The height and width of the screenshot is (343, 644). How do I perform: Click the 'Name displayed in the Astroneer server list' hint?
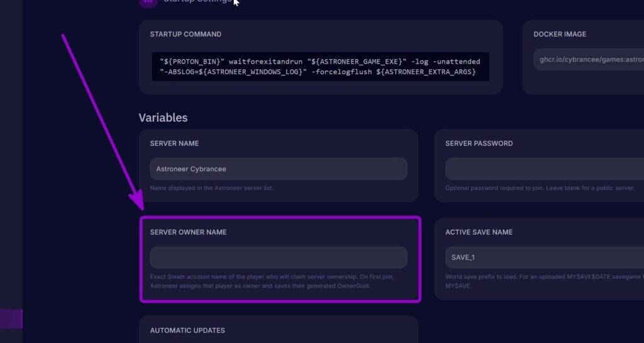tap(211, 188)
